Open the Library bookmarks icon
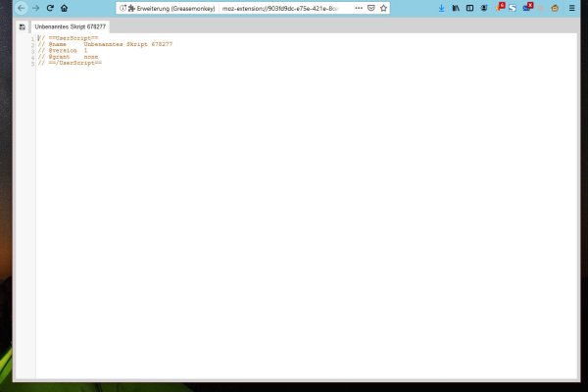This screenshot has width=588, height=392. [456, 8]
